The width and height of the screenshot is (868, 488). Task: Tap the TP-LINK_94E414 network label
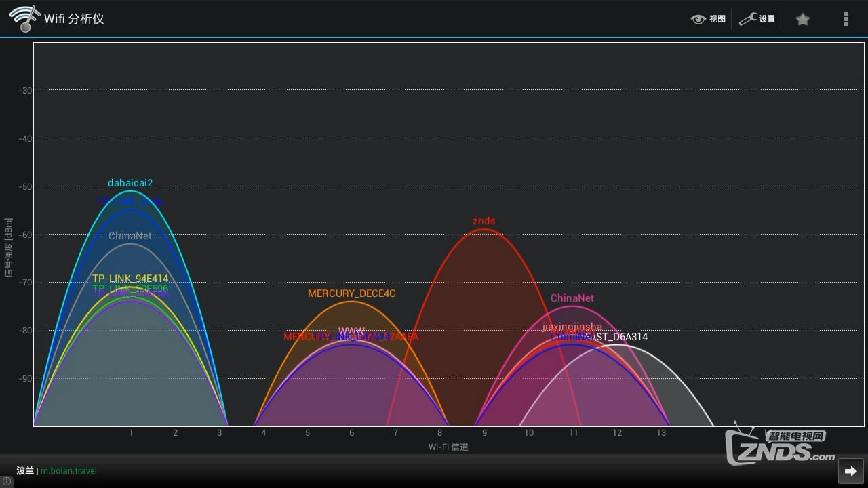point(130,279)
